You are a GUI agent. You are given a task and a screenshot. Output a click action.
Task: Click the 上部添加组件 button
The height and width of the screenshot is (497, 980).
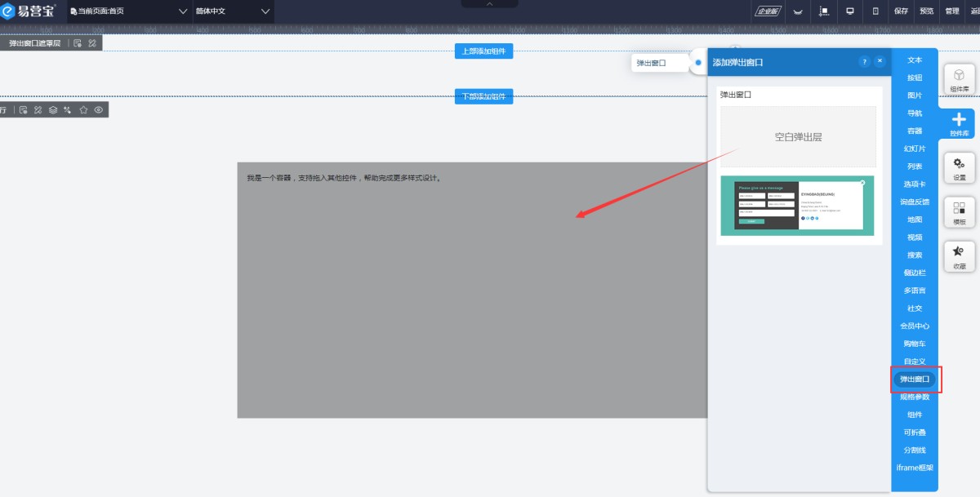[x=483, y=51]
